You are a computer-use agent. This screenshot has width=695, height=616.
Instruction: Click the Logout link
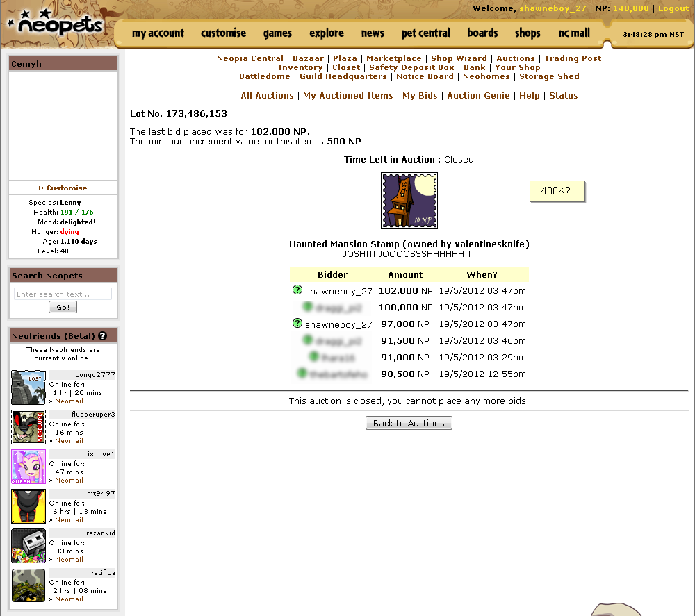(x=673, y=8)
